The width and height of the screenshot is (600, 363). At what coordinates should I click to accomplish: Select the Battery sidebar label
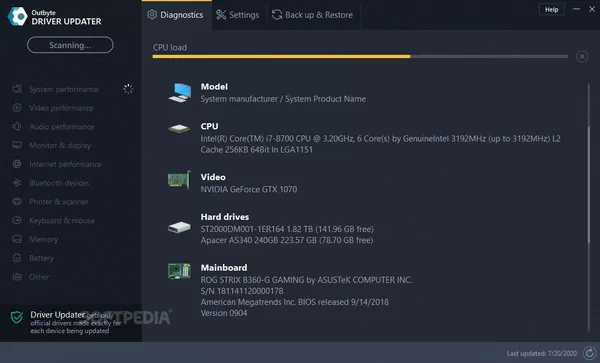tap(41, 258)
